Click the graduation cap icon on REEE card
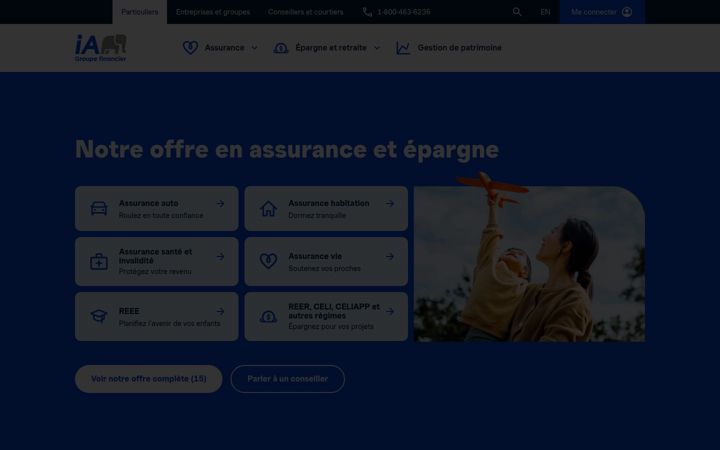Image resolution: width=720 pixels, height=450 pixels. coord(99,316)
